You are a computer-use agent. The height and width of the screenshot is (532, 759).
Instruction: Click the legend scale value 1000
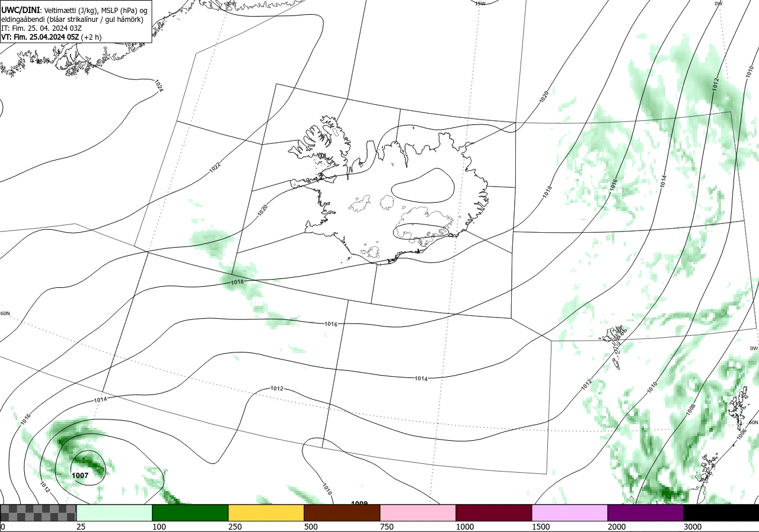pos(465,527)
